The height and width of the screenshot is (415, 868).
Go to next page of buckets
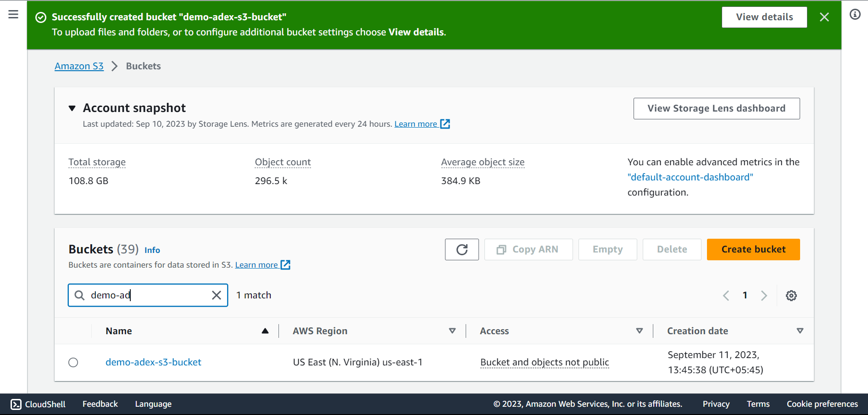(x=764, y=296)
